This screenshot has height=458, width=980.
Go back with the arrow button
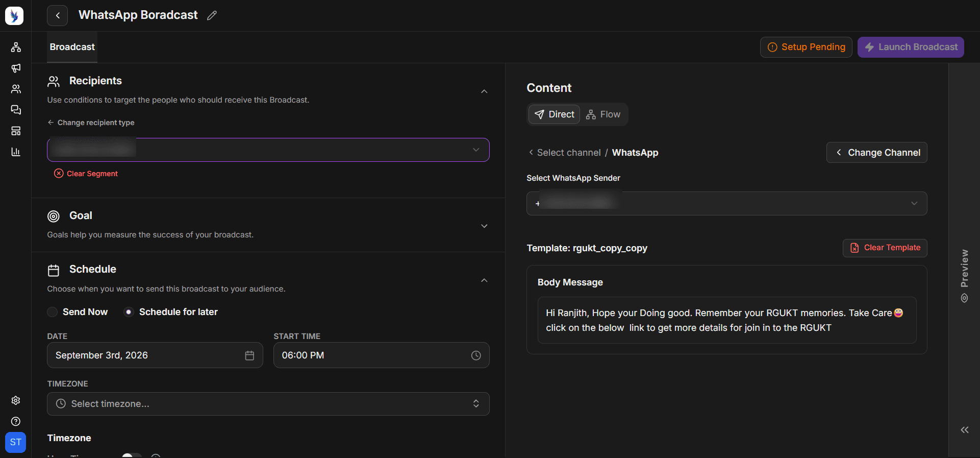click(x=58, y=15)
